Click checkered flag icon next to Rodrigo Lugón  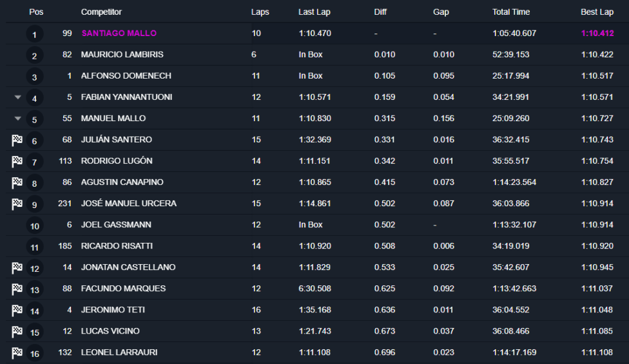[17, 161]
